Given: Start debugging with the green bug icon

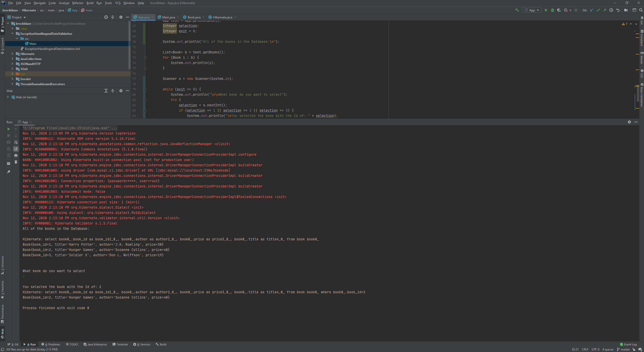Looking at the screenshot, I should coord(553,10).
